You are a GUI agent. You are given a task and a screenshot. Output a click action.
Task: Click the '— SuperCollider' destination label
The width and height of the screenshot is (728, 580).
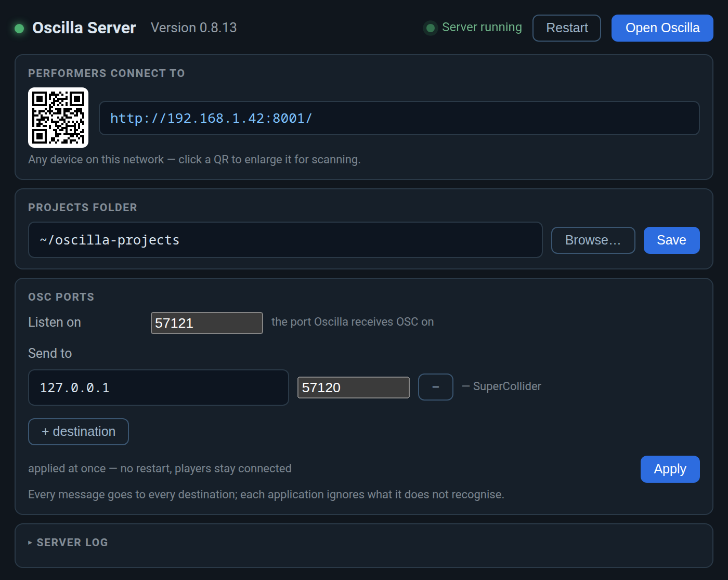[501, 386]
